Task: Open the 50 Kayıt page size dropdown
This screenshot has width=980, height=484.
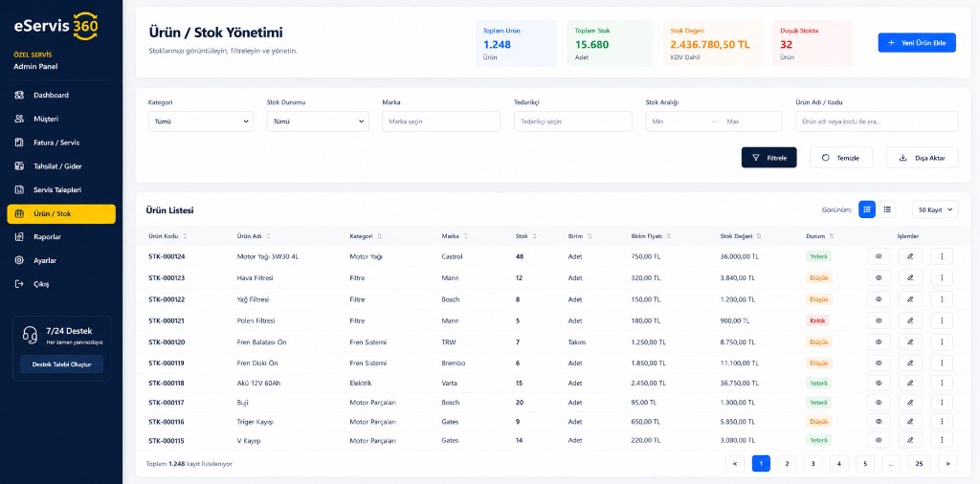Action: point(935,209)
